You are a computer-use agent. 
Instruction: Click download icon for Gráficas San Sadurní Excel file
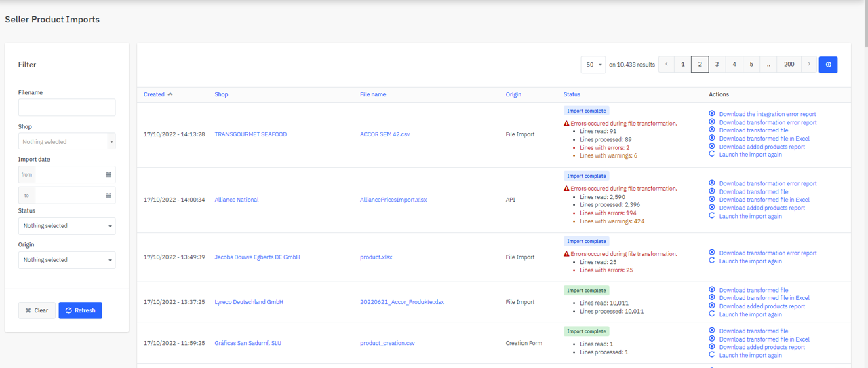pos(712,339)
